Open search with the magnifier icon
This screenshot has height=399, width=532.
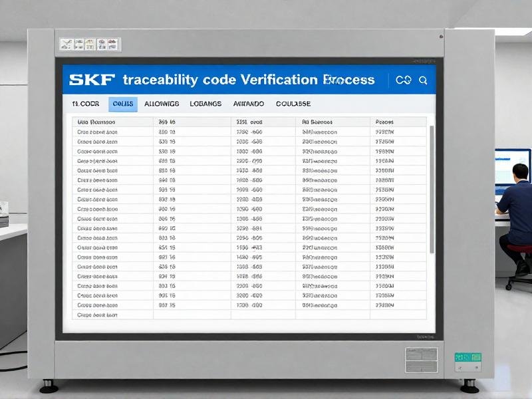point(423,80)
